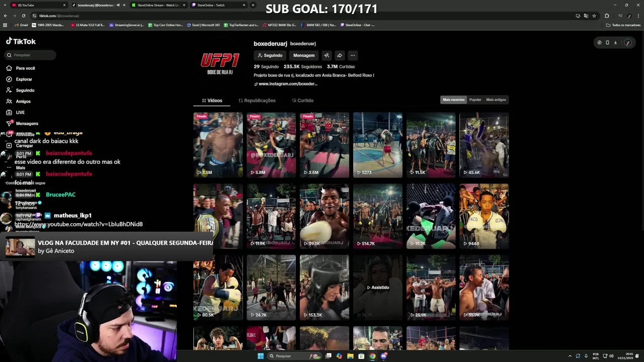The width and height of the screenshot is (644, 362).
Task: Open the video with 5273 views
Action: pyautogui.click(x=378, y=145)
